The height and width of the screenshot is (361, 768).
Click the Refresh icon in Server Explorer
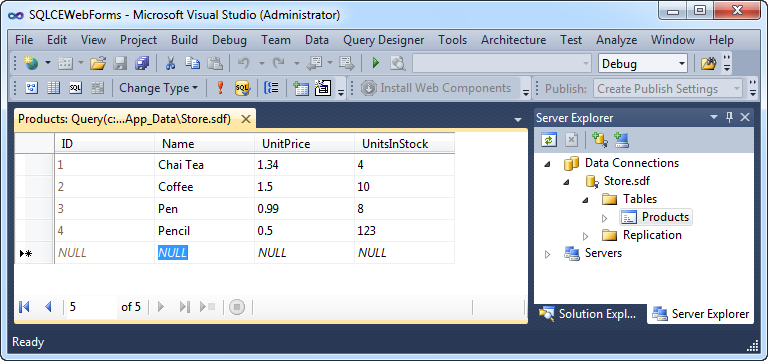(549, 141)
